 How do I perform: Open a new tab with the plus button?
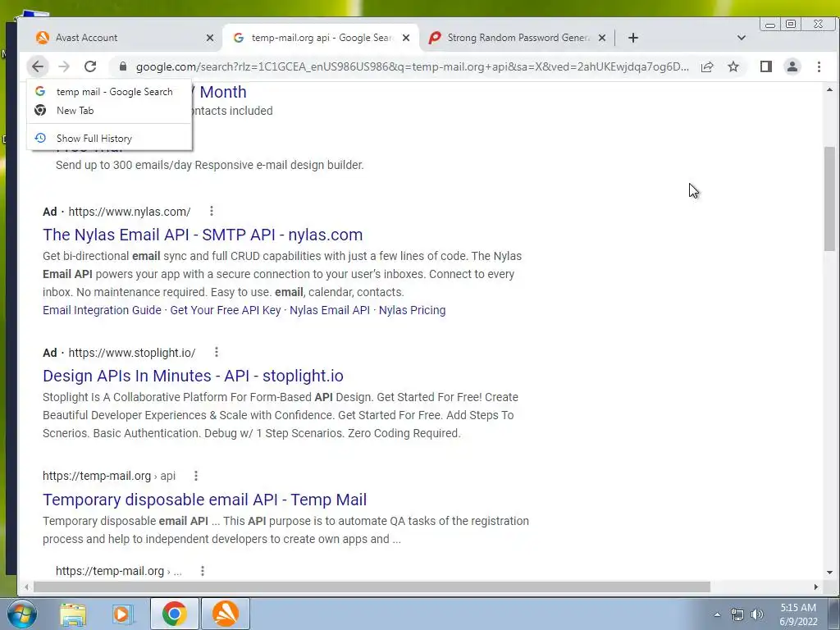[633, 38]
